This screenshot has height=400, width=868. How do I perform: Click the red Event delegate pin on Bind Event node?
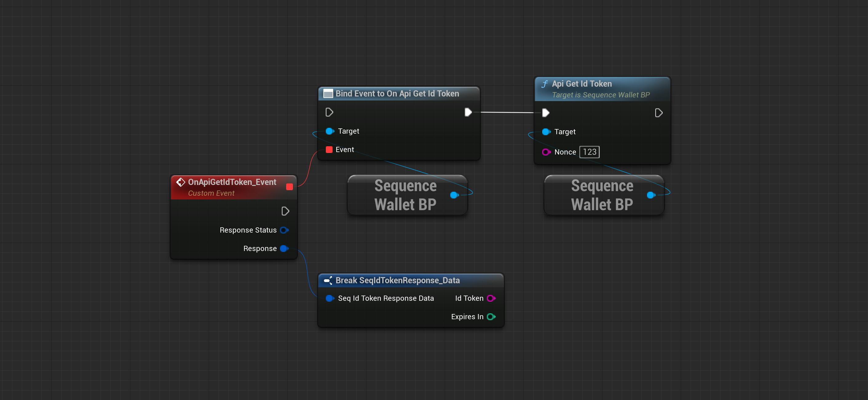pos(329,150)
